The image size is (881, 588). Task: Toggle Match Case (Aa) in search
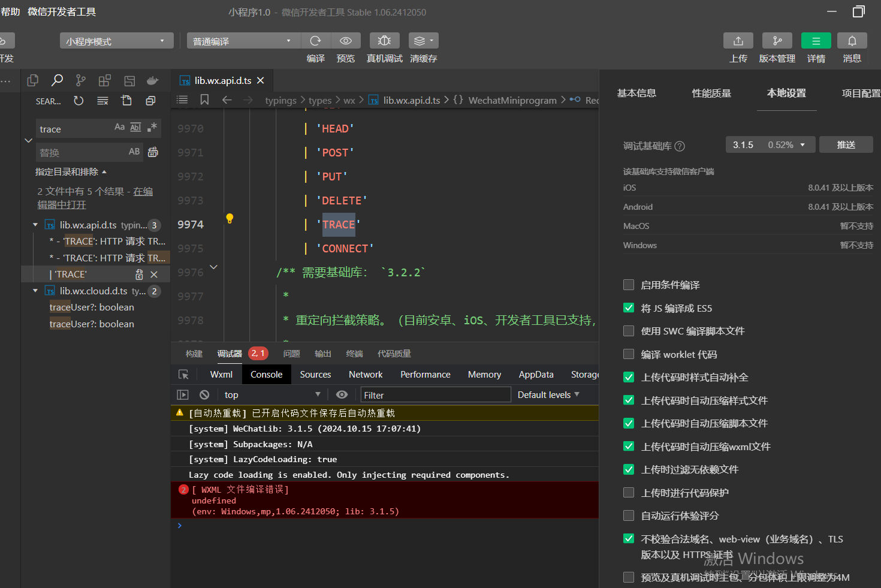coord(119,127)
